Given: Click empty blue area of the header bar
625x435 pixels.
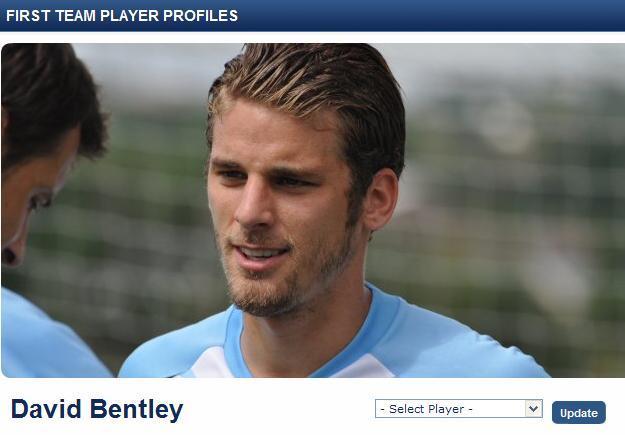Looking at the screenshot, I should point(430,16).
